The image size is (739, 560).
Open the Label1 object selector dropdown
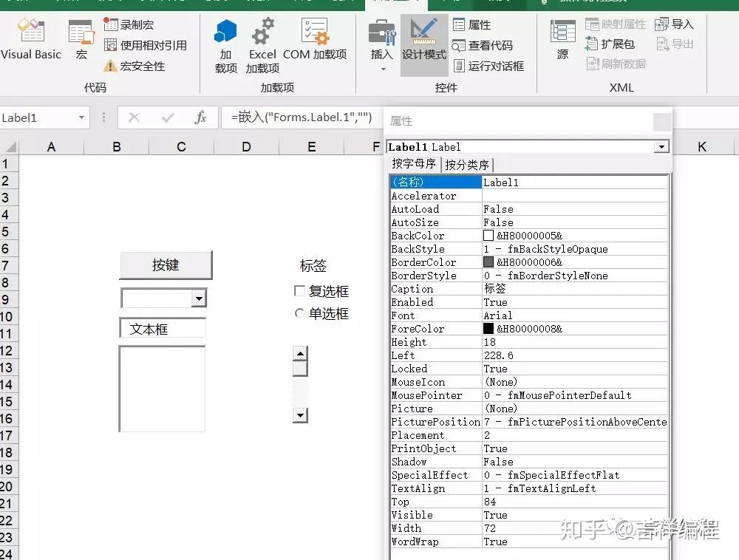tap(661, 147)
